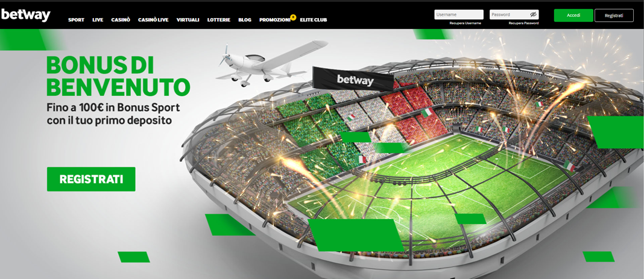Click the Recupera Password link
This screenshot has height=279, width=644.
[x=523, y=24]
